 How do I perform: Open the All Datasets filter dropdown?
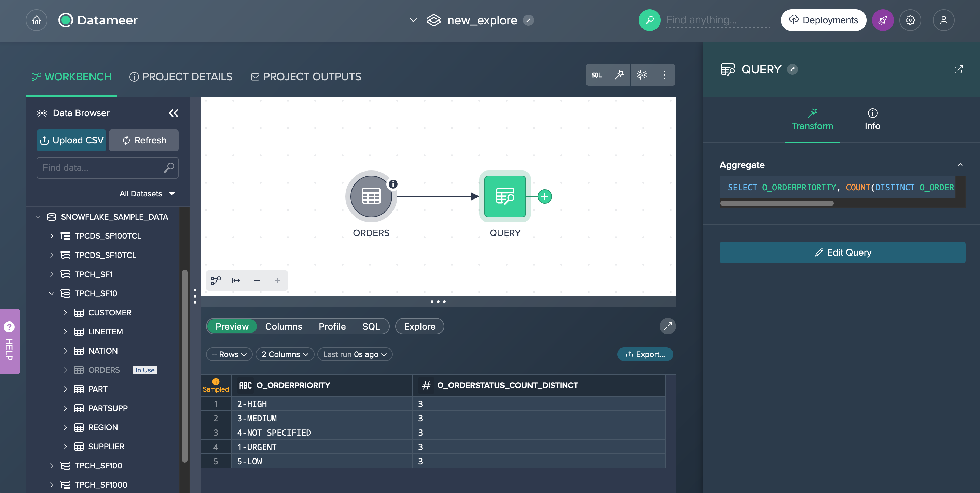[148, 194]
